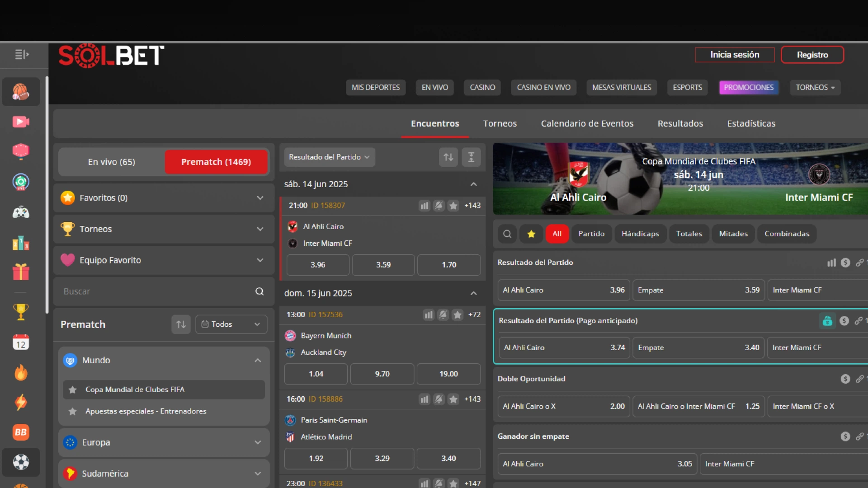
Task: Show favorite markets with the star filter
Action: (x=531, y=234)
